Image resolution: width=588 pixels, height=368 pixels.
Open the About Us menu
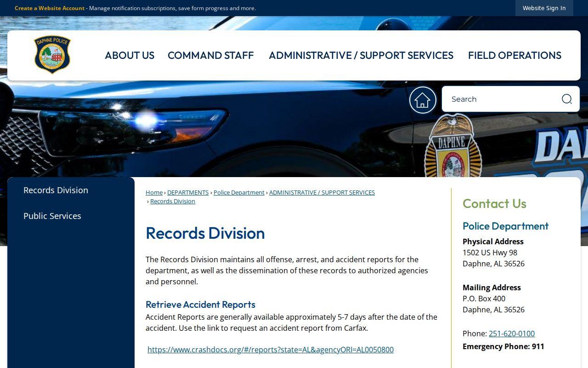130,55
